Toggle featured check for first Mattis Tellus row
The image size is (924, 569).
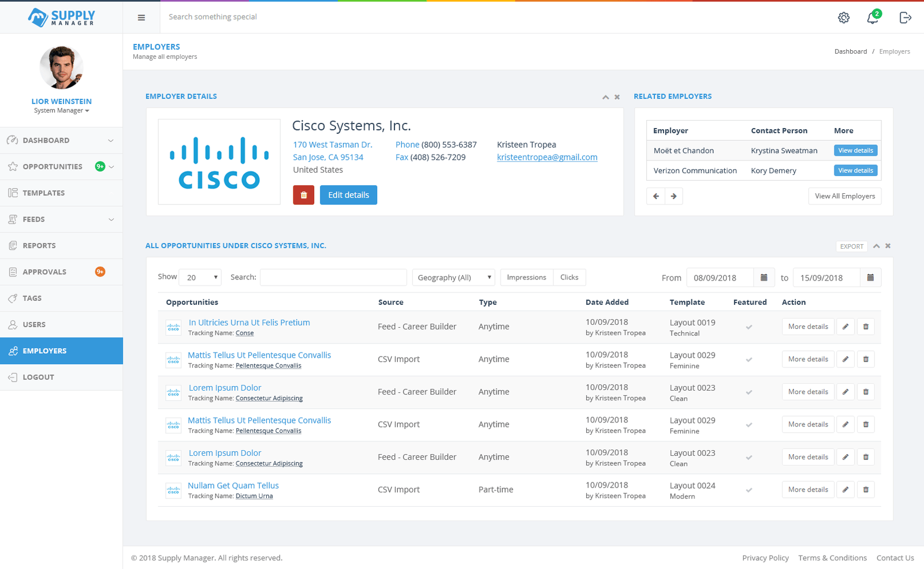coord(749,360)
